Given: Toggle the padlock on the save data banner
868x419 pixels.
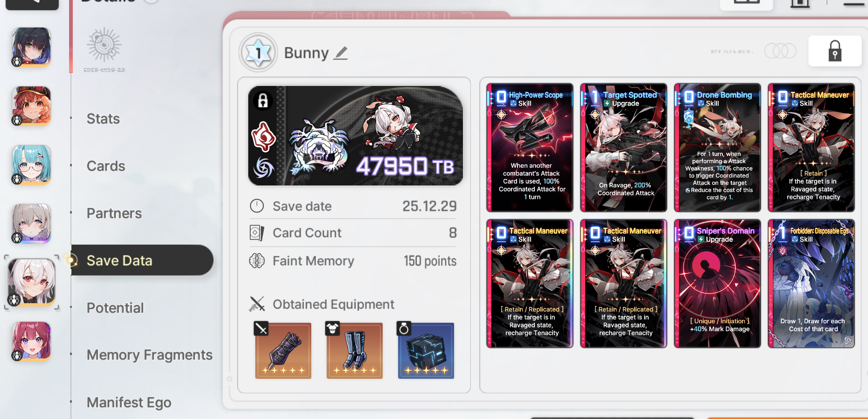Looking at the screenshot, I should [x=263, y=100].
